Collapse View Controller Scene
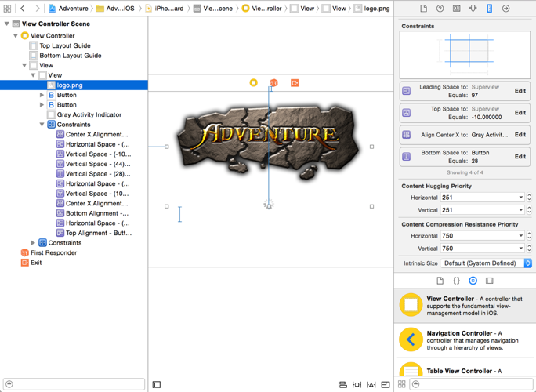Screen dimensions: 536x392 (x=6, y=24)
